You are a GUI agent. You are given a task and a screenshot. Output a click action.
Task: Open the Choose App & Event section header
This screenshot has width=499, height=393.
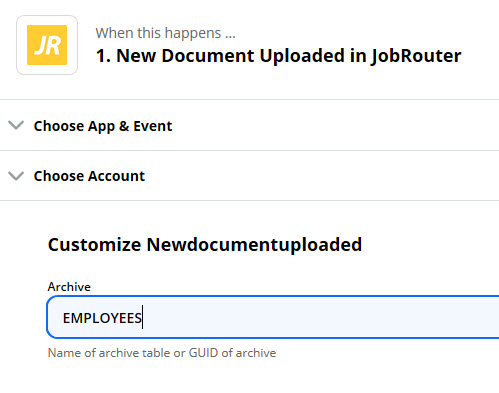point(249,126)
